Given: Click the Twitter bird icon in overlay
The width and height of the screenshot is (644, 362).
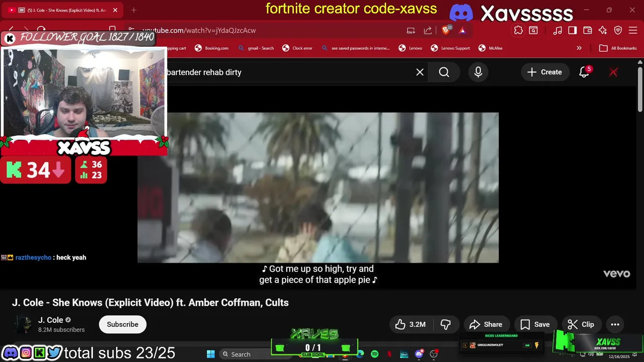Looking at the screenshot, I should pos(54,352).
